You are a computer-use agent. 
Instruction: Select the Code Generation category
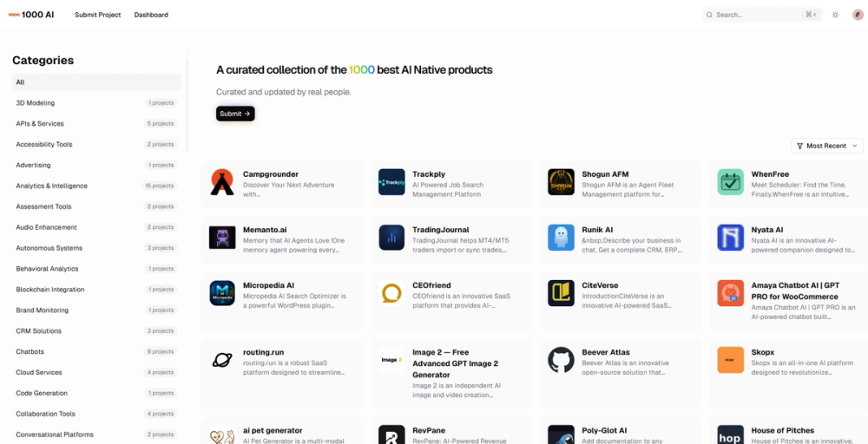[96, 393]
